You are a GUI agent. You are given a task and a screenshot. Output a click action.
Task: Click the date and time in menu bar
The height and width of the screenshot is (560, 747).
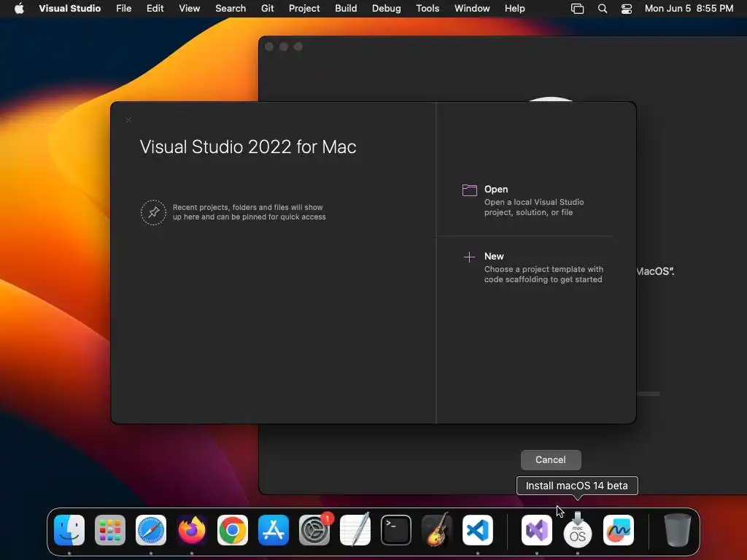tap(689, 9)
